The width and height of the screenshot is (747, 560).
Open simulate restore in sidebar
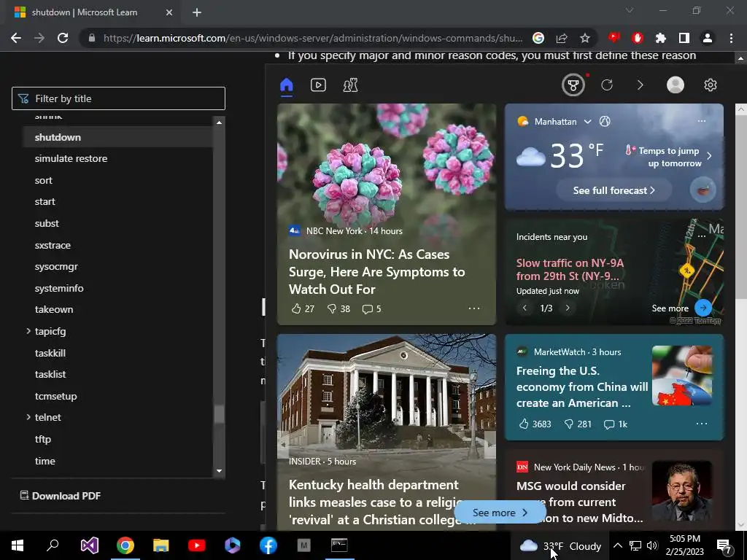tap(71, 158)
